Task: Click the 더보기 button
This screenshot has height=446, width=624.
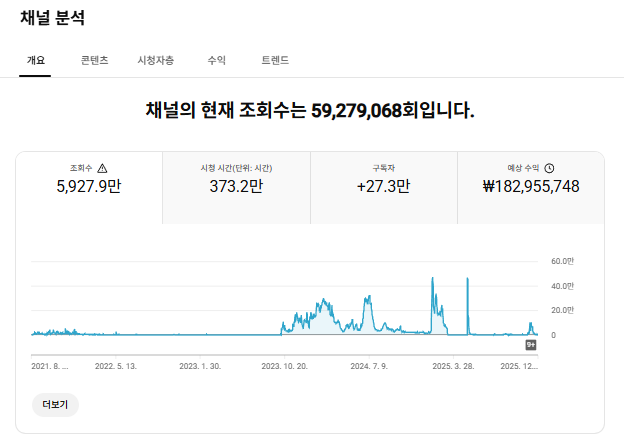Action: (x=55, y=404)
